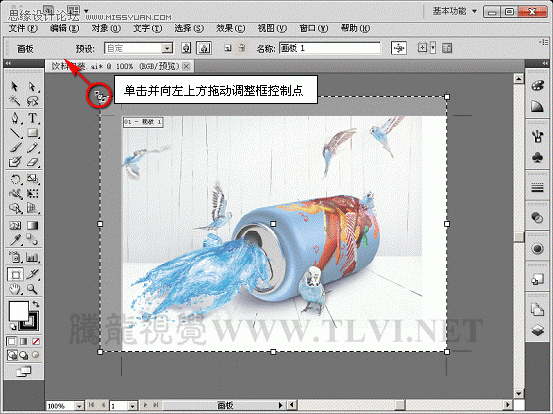The image size is (553, 414).
Task: Select the Hand tool
Action: click(x=14, y=290)
